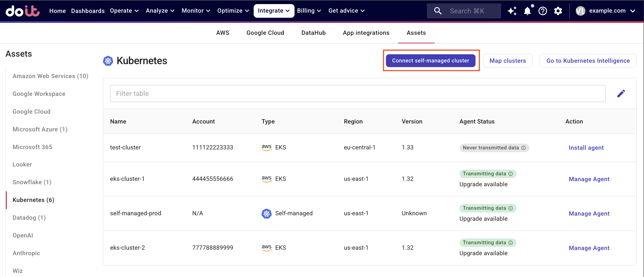644x277 pixels.
Task: Expand the Operate dropdown menu
Action: click(124, 11)
